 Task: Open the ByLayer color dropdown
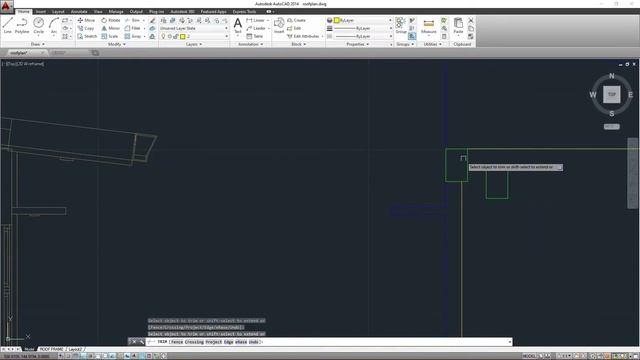pyautogui.click(x=363, y=20)
